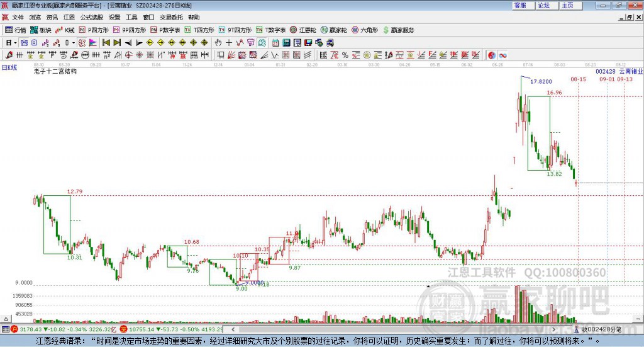Click the percent symbol tool
The width and height of the screenshot is (644, 347).
coord(345,55)
